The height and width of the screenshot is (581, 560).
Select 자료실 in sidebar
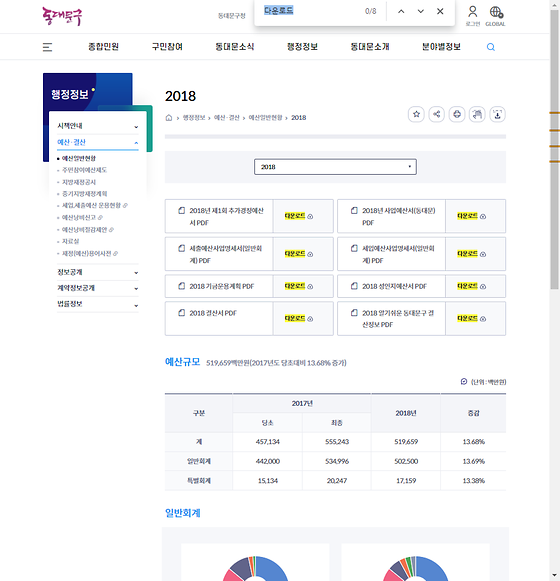tap(70, 241)
